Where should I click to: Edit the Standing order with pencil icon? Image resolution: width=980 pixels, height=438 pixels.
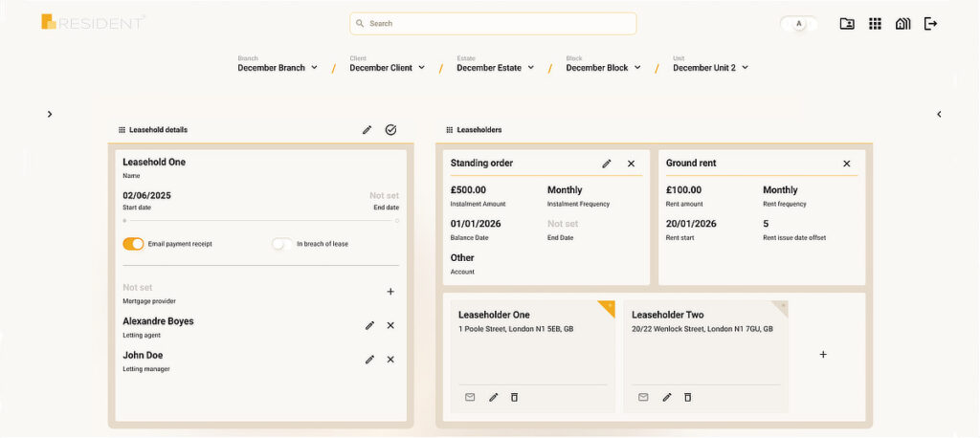[x=606, y=164]
